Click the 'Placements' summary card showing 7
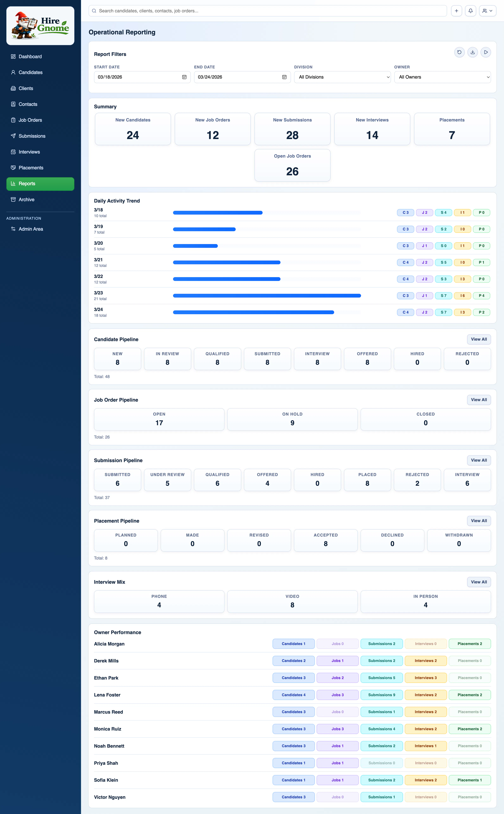This screenshot has height=814, width=504. [452, 129]
